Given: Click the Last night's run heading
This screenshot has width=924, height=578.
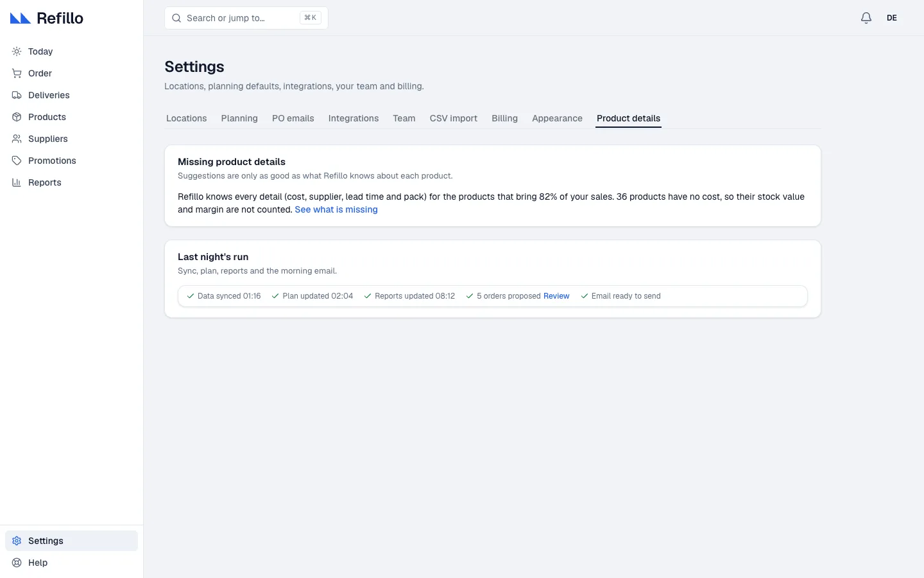Looking at the screenshot, I should [x=213, y=257].
